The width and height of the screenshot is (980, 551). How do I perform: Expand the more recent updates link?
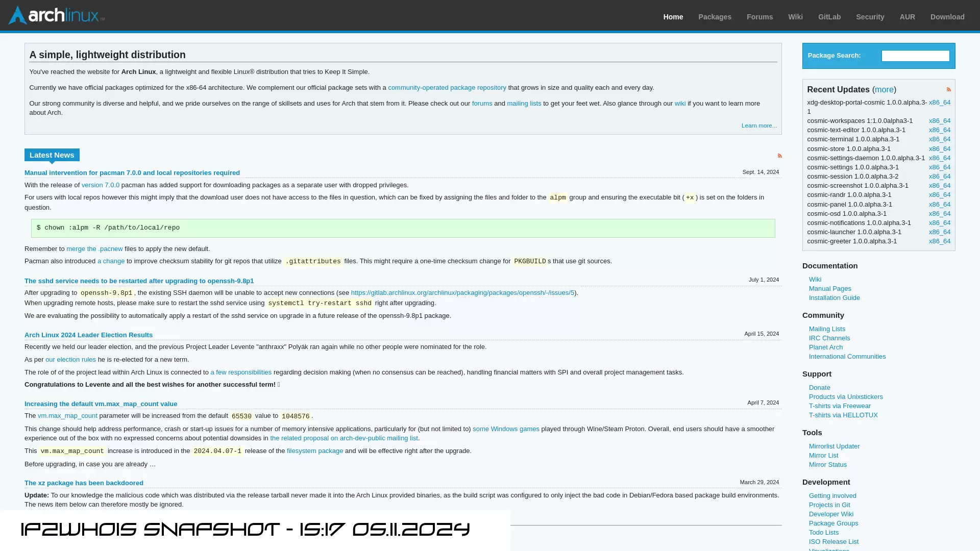[x=884, y=89]
